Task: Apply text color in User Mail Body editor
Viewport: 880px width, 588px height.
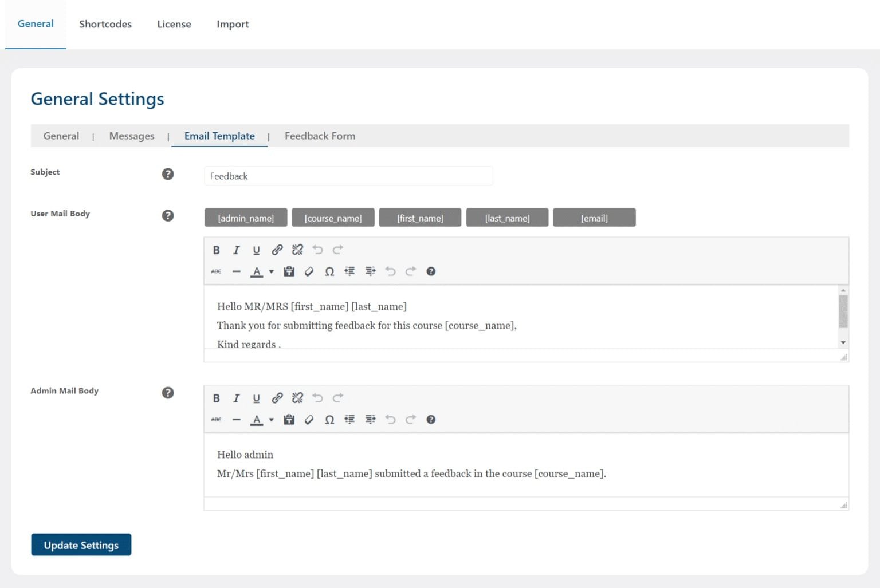Action: pos(257,271)
